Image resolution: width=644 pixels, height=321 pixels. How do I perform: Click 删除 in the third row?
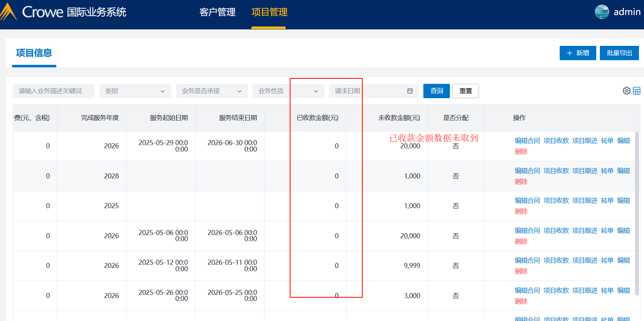(x=521, y=212)
